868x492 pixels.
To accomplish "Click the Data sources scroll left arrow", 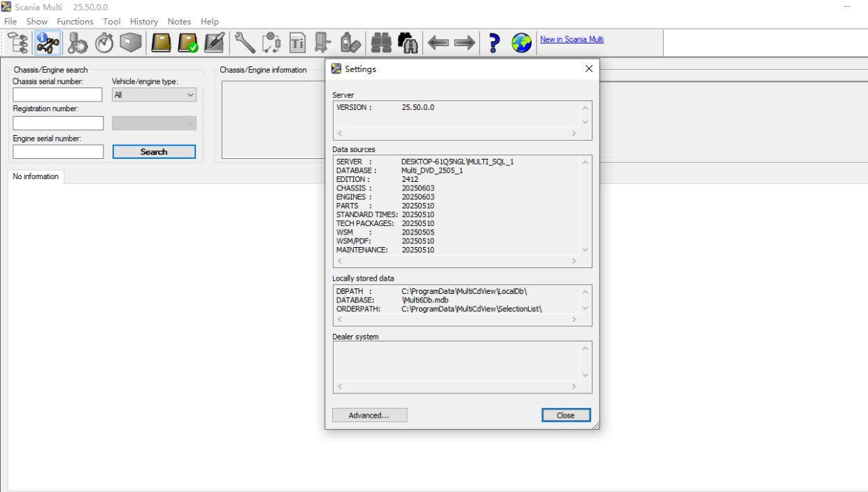I will click(340, 261).
